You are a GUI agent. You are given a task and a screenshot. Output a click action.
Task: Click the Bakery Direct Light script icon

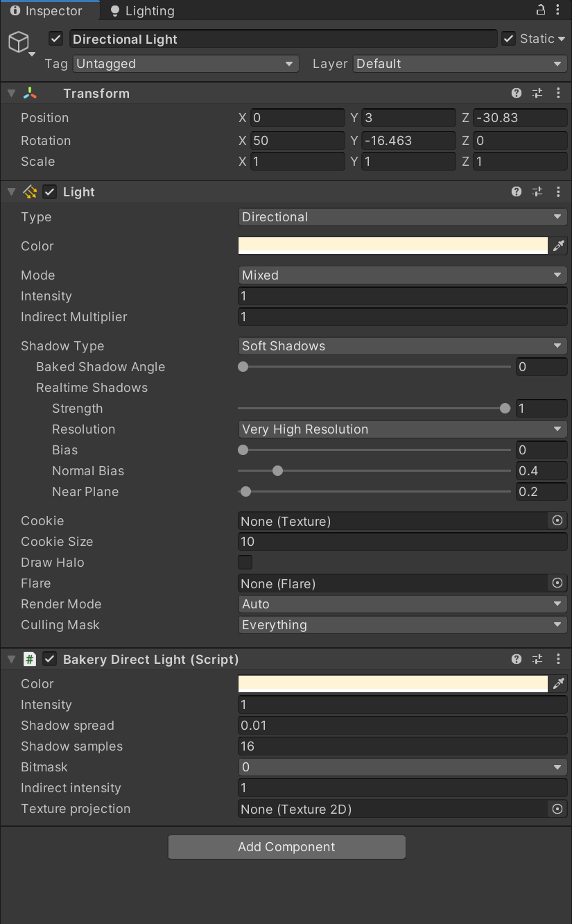(30, 659)
